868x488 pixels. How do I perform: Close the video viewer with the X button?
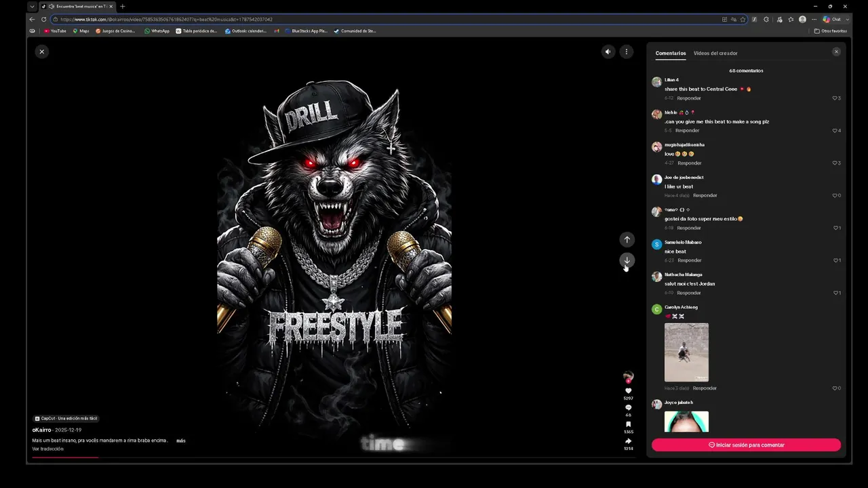pyautogui.click(x=41, y=52)
